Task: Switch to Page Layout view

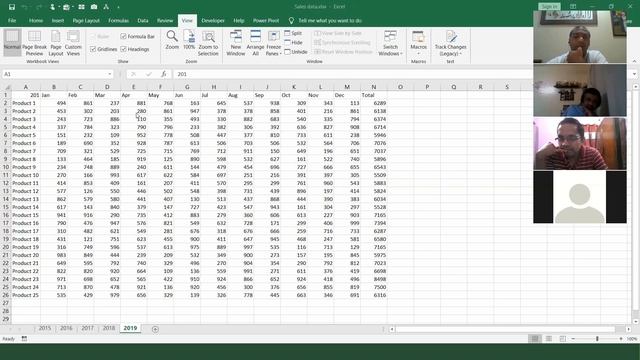Action: click(56, 43)
